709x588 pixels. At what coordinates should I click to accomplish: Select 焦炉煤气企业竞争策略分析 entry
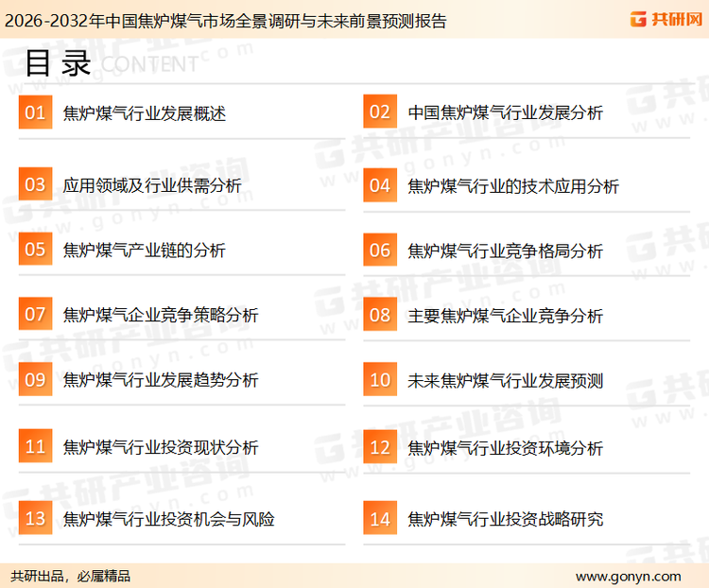coord(160,316)
